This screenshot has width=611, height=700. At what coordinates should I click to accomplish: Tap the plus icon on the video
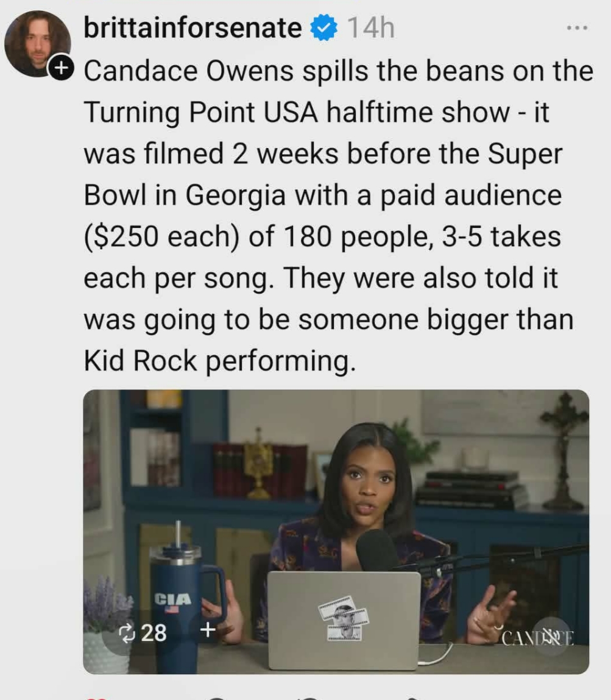208,630
